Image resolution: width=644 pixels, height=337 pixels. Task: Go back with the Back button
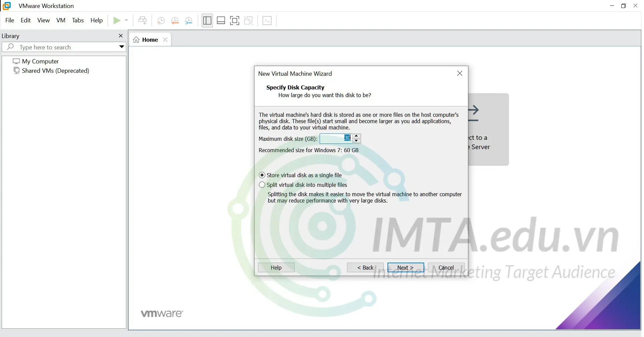tap(365, 268)
